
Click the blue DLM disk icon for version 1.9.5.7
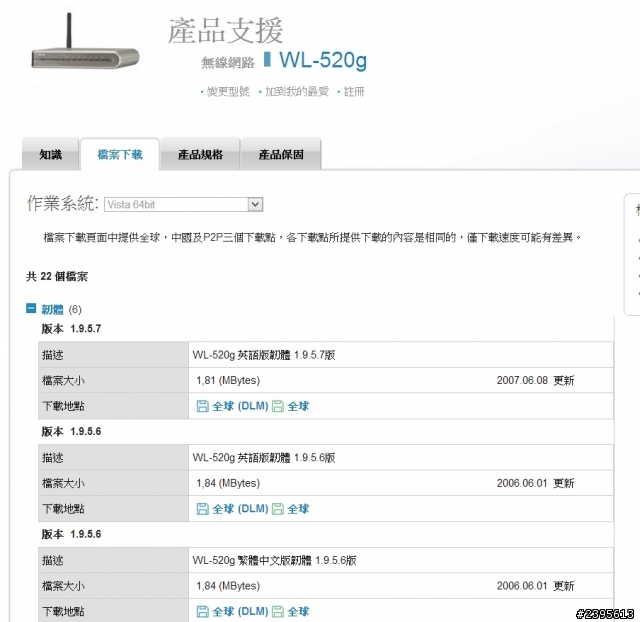click(202, 406)
